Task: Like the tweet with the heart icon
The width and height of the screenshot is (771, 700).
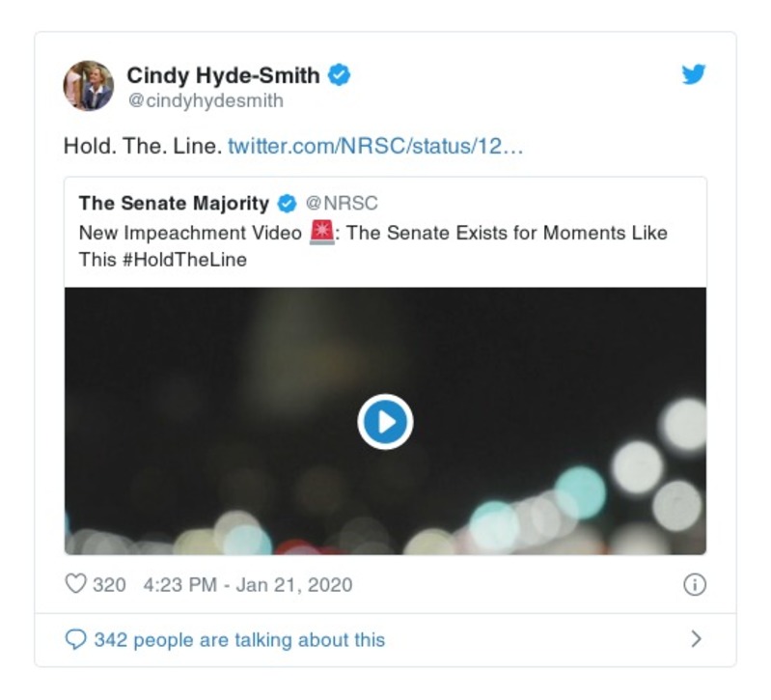Action: click(75, 584)
